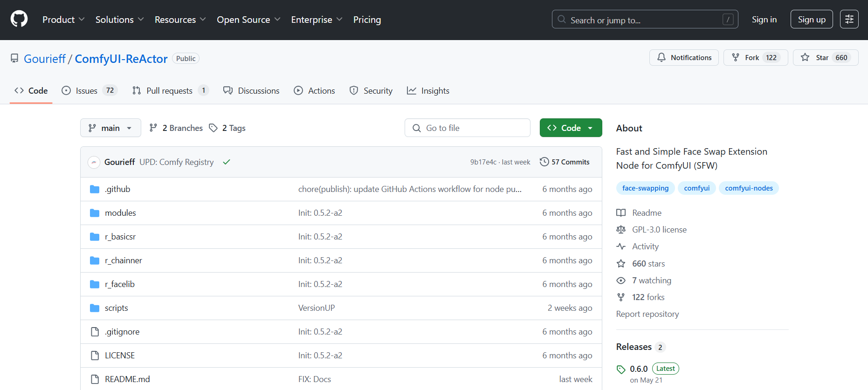Select the comfyui-nodes topic tag
The height and width of the screenshot is (390, 868).
pyautogui.click(x=749, y=188)
